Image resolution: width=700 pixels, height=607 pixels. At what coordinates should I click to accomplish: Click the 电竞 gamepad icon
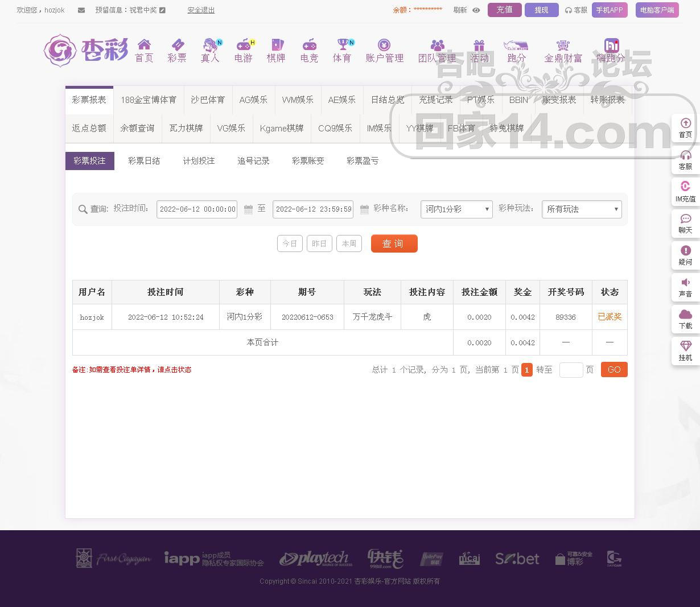tap(309, 45)
